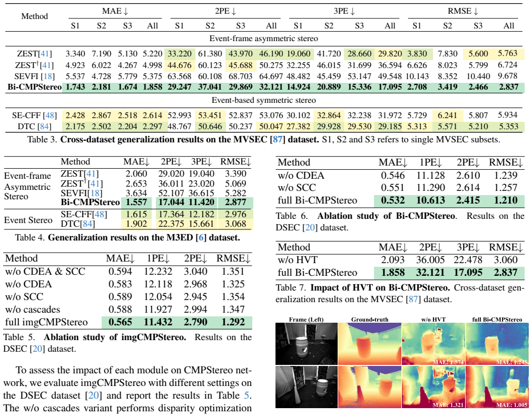Click the MAE All value 1.858 in Table 3
532x415 pixels.
pos(152,87)
